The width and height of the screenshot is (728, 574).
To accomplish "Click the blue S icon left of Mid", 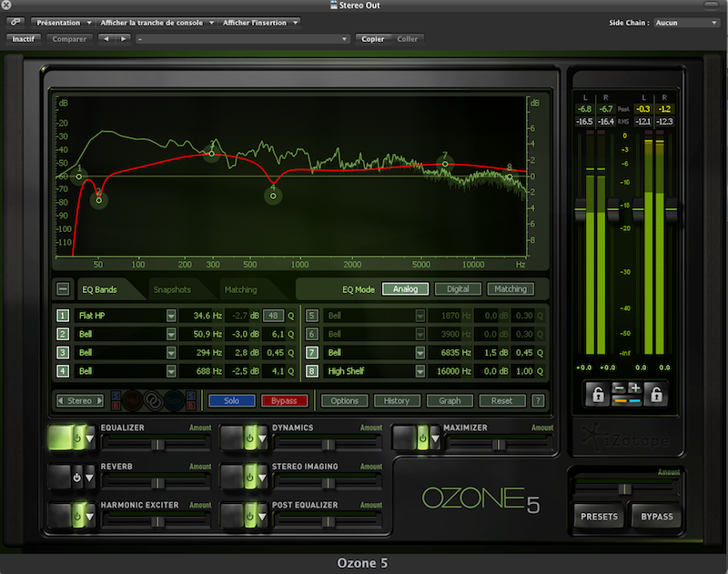I will (x=116, y=396).
